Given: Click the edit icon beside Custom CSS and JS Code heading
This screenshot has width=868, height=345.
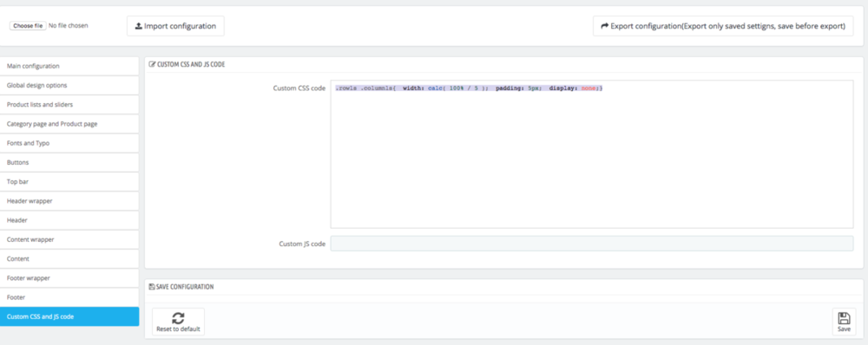Looking at the screenshot, I should pyautogui.click(x=152, y=65).
